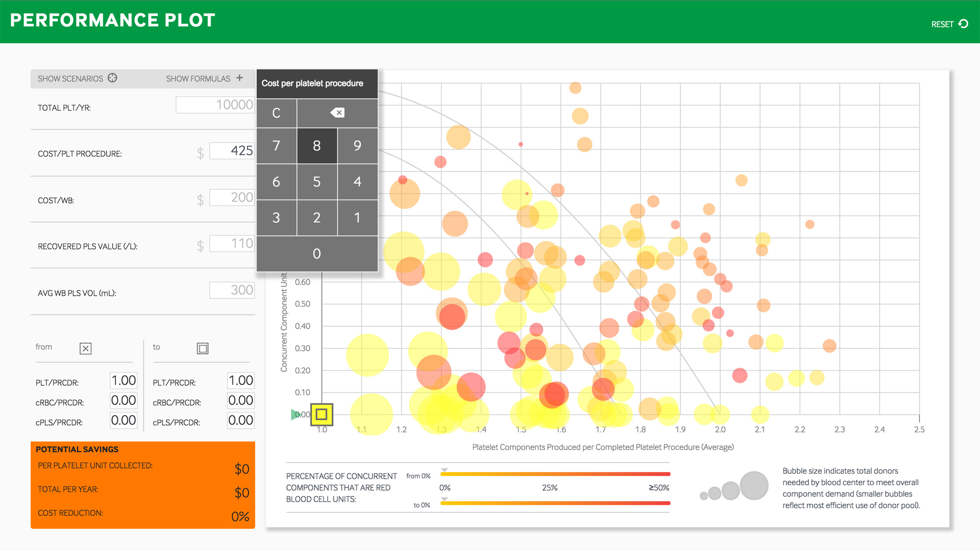Tap keypad digit 0
The width and height of the screenshot is (980, 551).
tap(317, 254)
